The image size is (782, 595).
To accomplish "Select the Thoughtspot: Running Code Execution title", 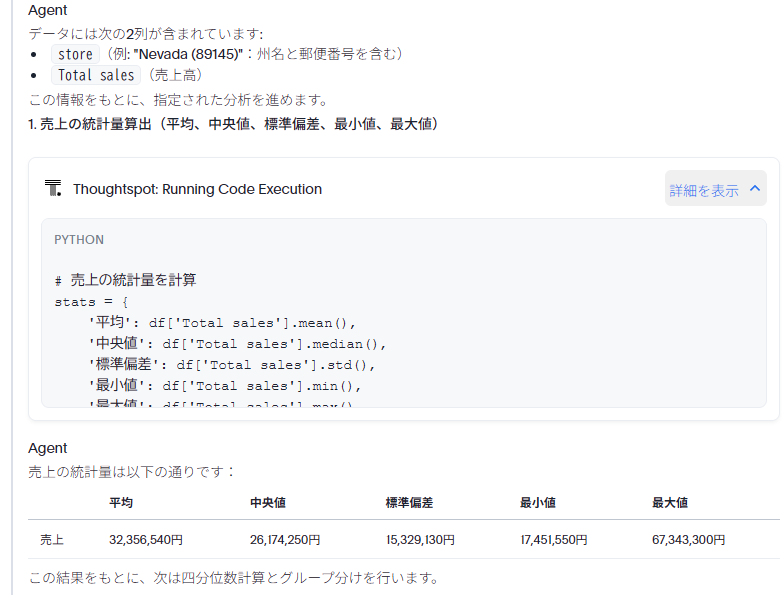I will (x=197, y=189).
